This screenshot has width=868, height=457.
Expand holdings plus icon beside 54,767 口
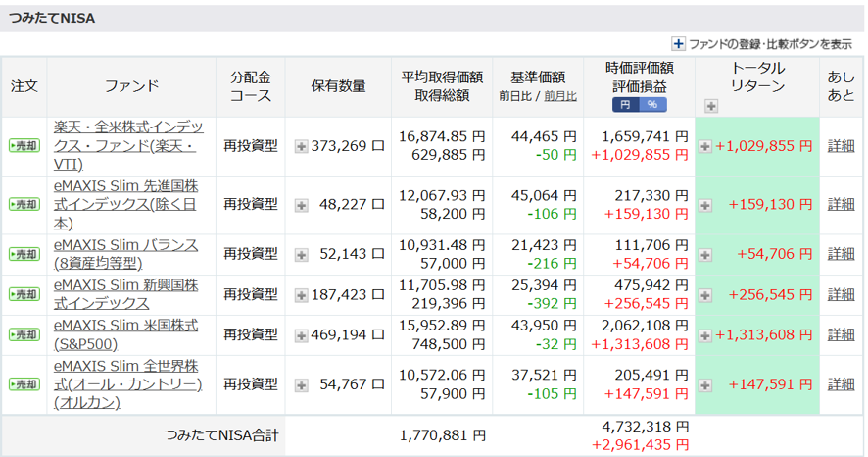(x=301, y=385)
